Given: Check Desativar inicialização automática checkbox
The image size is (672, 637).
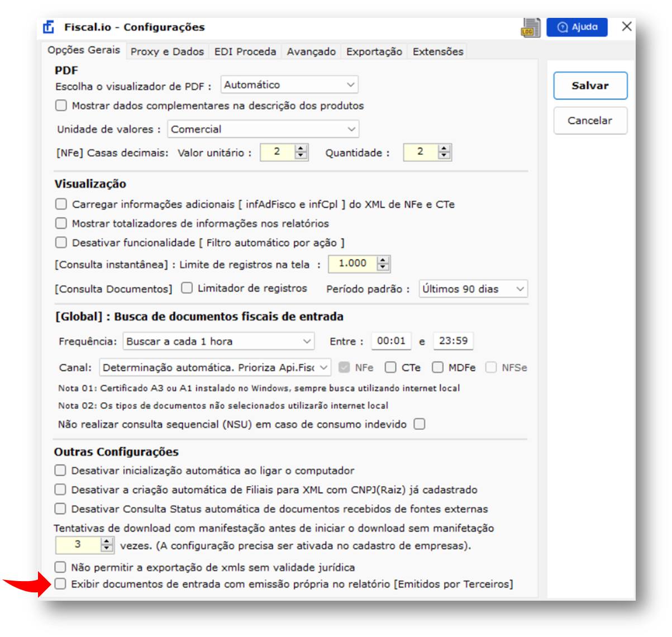Looking at the screenshot, I should [x=60, y=470].
